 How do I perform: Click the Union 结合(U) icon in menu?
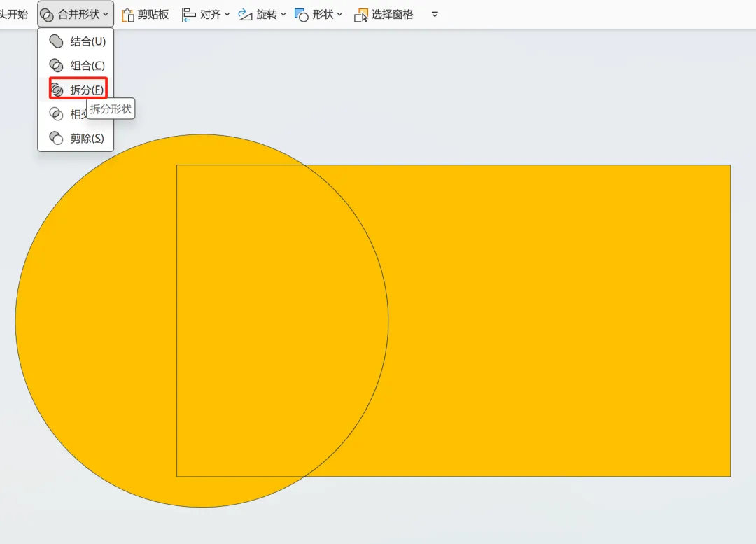tap(56, 42)
